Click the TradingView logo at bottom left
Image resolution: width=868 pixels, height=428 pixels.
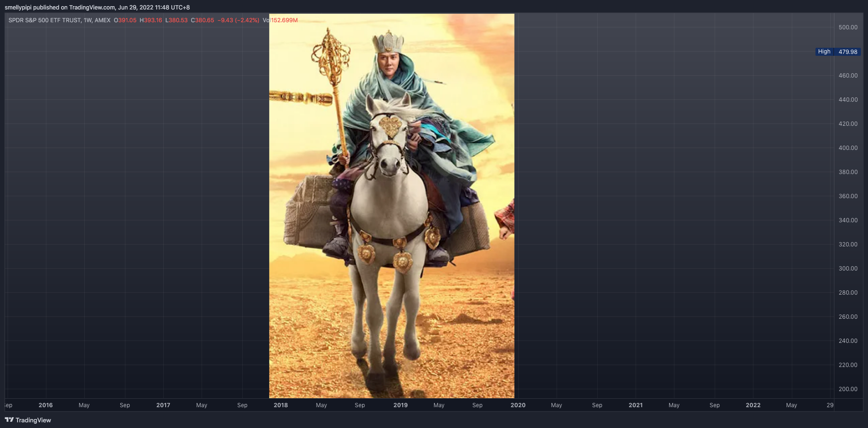[28, 420]
